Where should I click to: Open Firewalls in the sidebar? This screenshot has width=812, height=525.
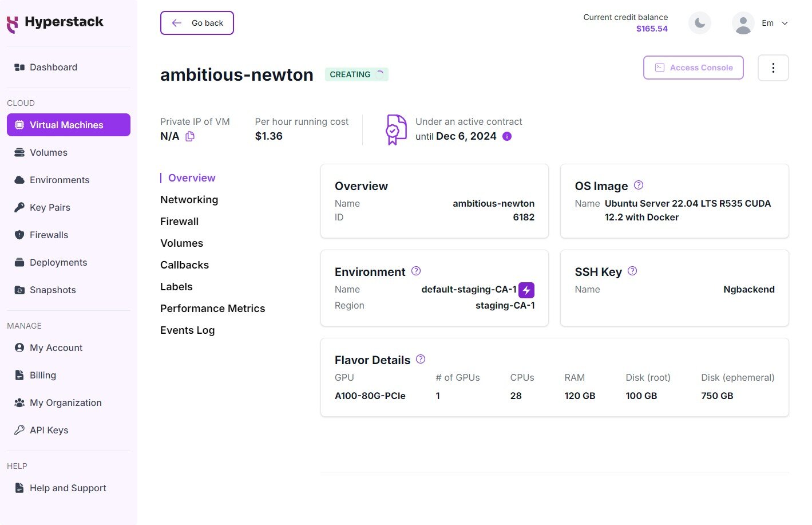click(x=69, y=235)
